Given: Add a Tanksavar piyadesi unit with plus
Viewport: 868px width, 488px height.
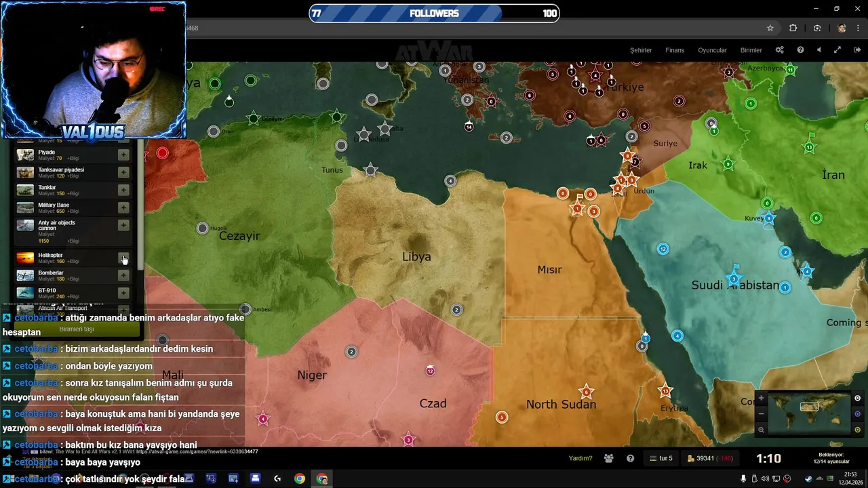Looking at the screenshot, I should tap(123, 172).
